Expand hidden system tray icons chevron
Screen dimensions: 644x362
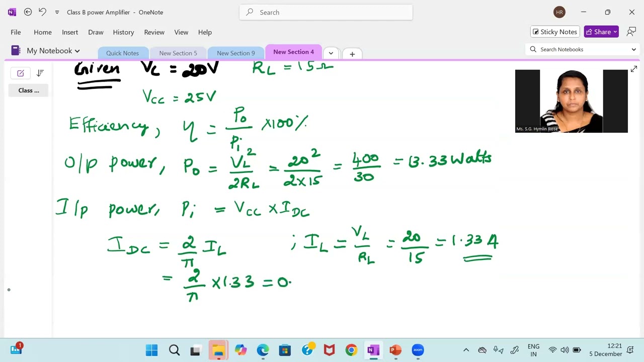(x=466, y=350)
